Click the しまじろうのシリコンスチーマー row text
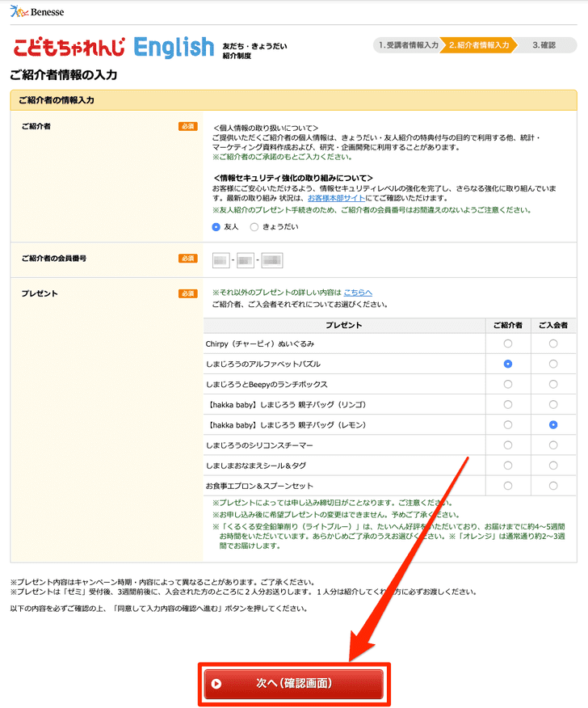The width and height of the screenshot is (588, 708). [259, 445]
